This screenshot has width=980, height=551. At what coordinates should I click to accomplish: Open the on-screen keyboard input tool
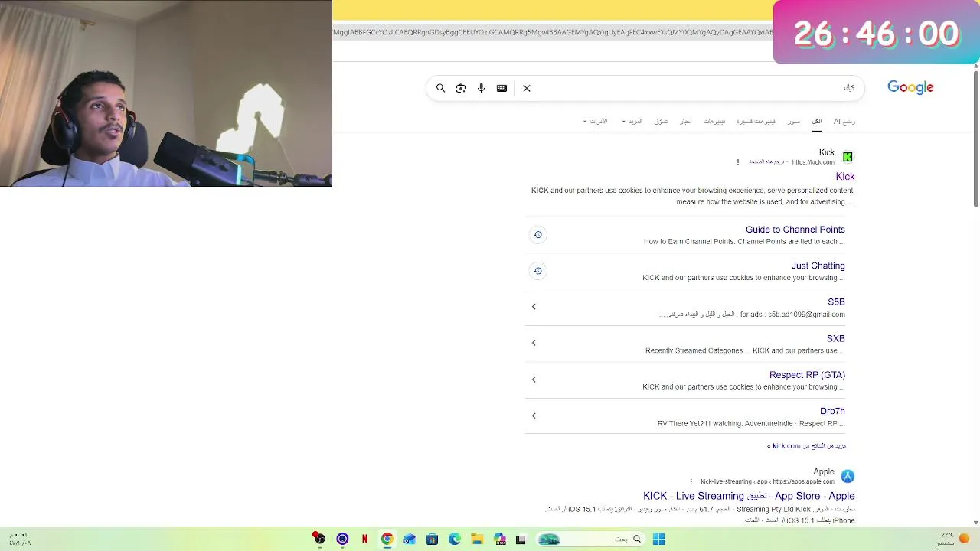[x=501, y=88]
